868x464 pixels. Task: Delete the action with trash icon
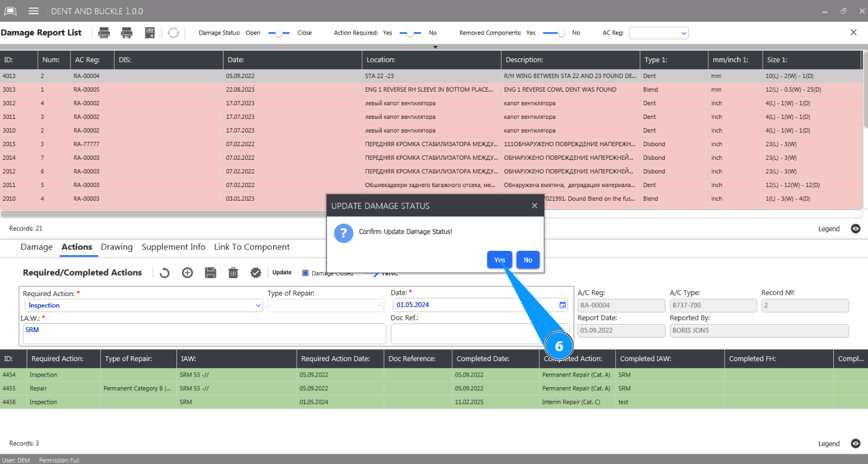[x=233, y=273]
